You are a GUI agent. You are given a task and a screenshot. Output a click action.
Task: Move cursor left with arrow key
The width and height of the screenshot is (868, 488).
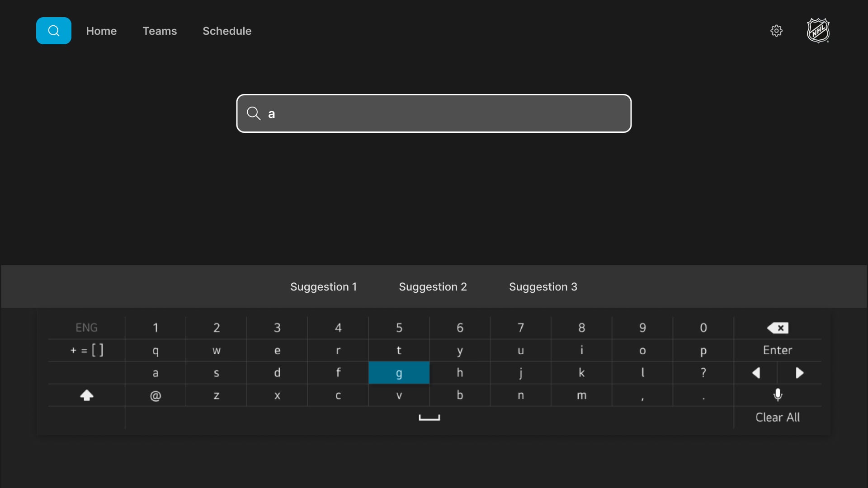tap(756, 373)
